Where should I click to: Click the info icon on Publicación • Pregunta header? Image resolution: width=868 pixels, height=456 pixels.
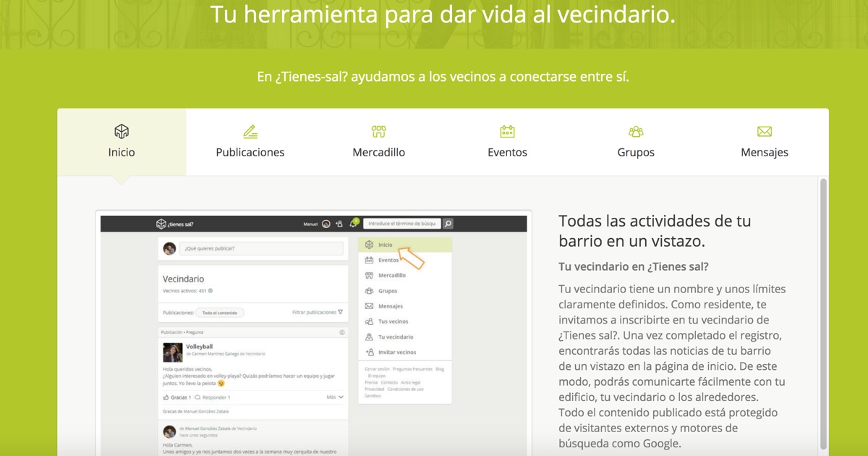pos(342,333)
